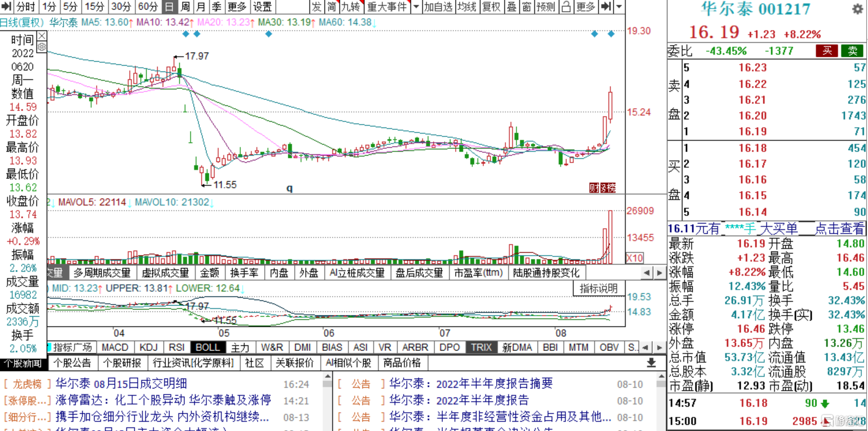
Task: Open news 华尔泰 08月15日成交明细
Action: point(122,384)
